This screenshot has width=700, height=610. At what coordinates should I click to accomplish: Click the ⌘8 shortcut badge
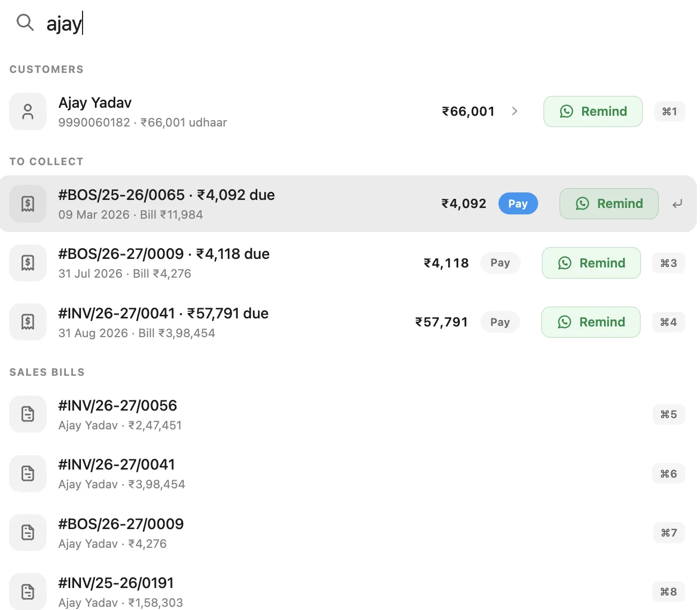click(x=669, y=592)
